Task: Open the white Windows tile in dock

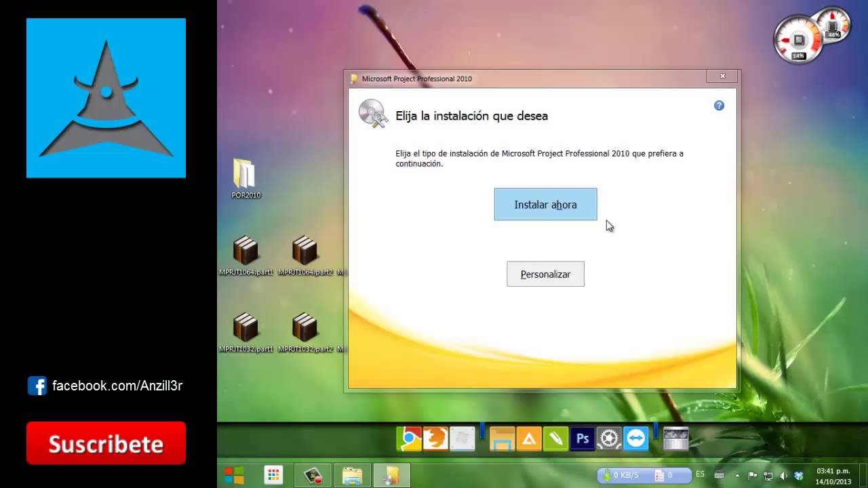Action: 462,439
